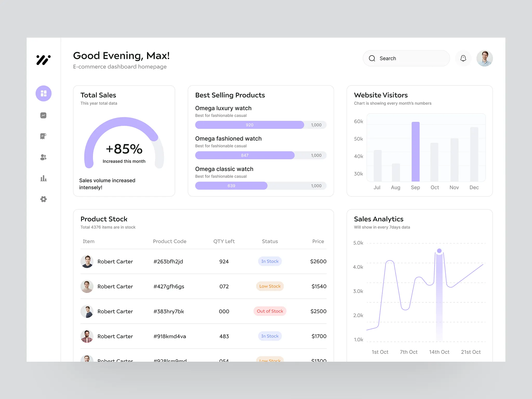Screen dimensions: 532x399
Task: Select the Dashboard grid icon in sidebar
Action: point(43,93)
